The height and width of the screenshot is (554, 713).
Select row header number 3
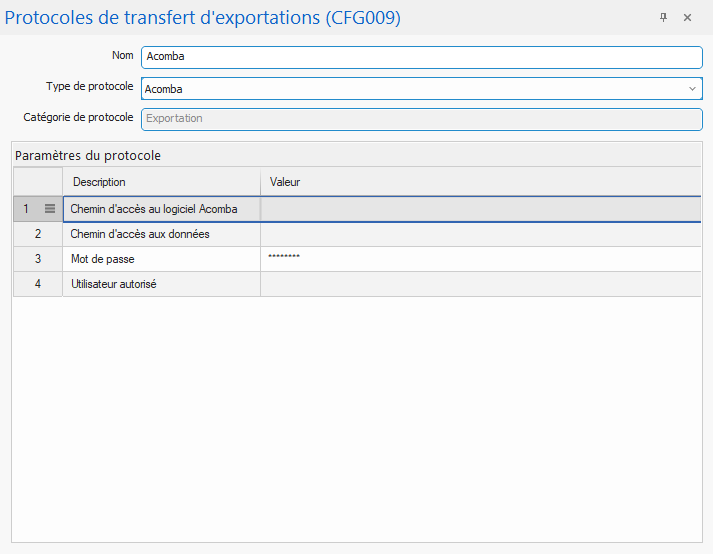(x=38, y=259)
